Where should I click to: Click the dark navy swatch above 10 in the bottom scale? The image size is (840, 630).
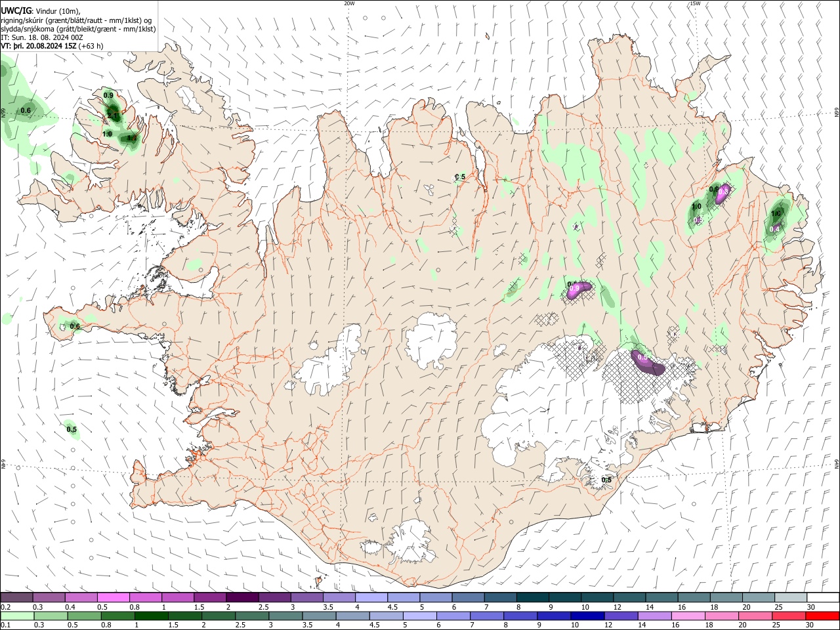[x=587, y=616]
